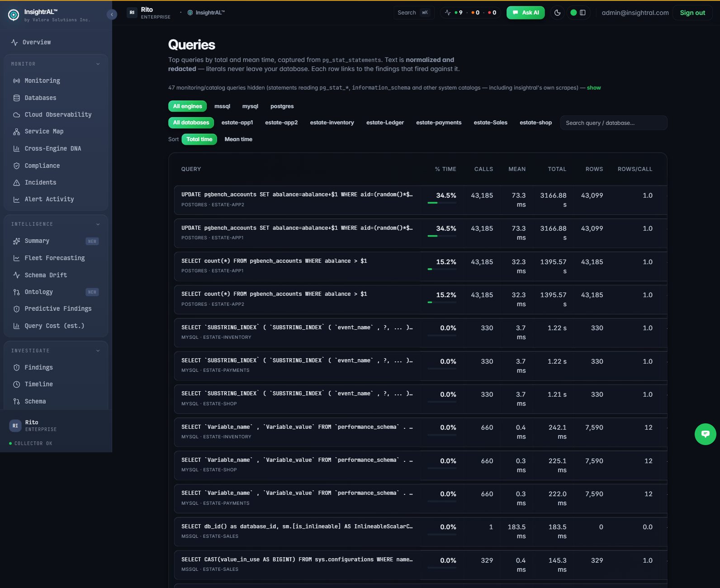Open Monitoring via its broadcast icon
The width and height of the screenshot is (720, 588).
pos(17,81)
